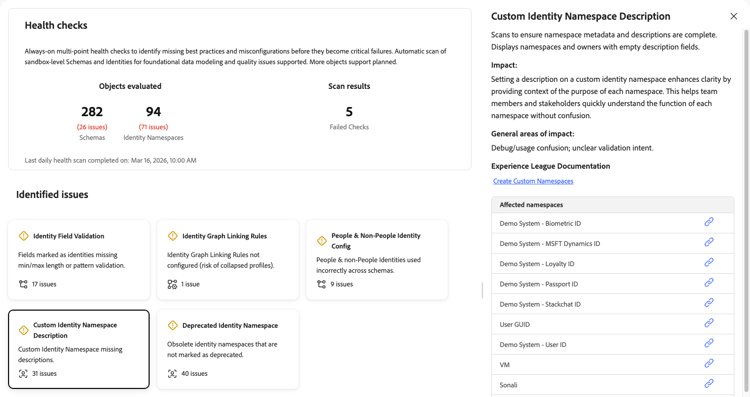The height and width of the screenshot is (397, 750).
Task: Click the 1 issue count text
Action: pos(190,284)
